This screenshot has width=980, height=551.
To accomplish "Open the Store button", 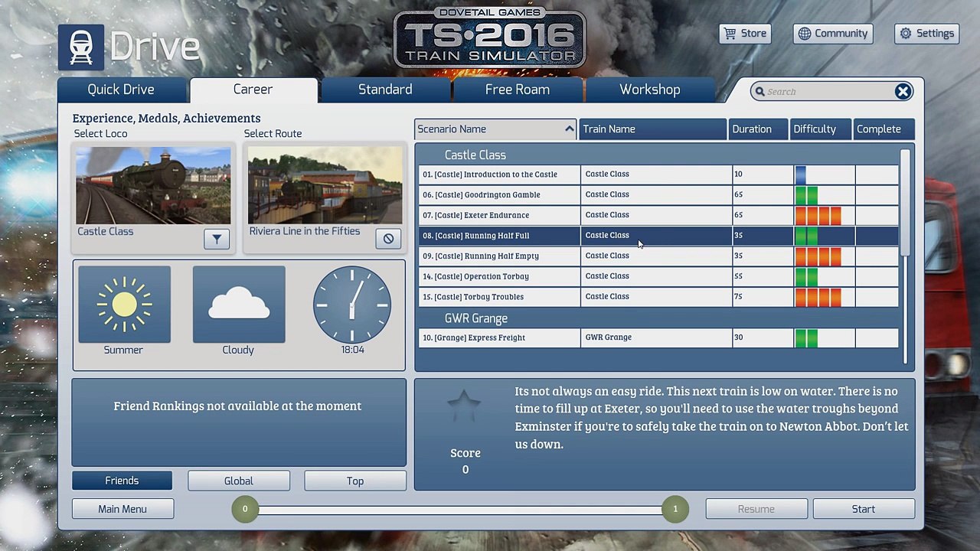I will [745, 34].
